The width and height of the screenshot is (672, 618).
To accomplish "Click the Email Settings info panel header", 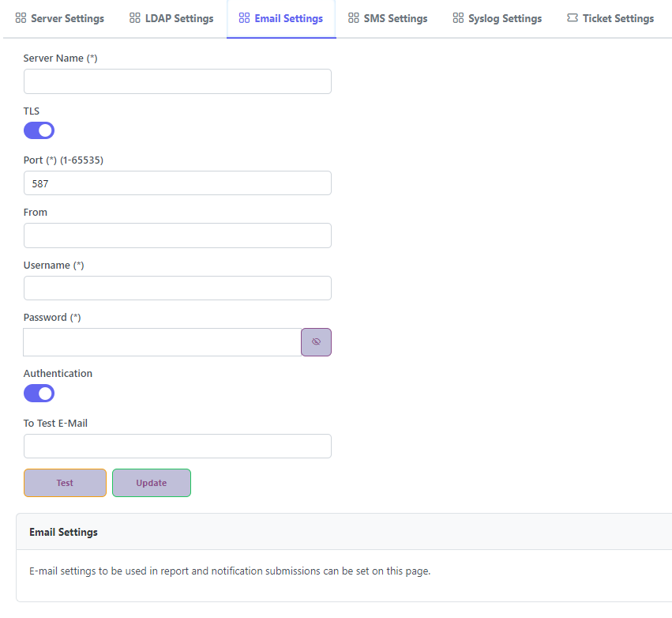I will tap(63, 532).
